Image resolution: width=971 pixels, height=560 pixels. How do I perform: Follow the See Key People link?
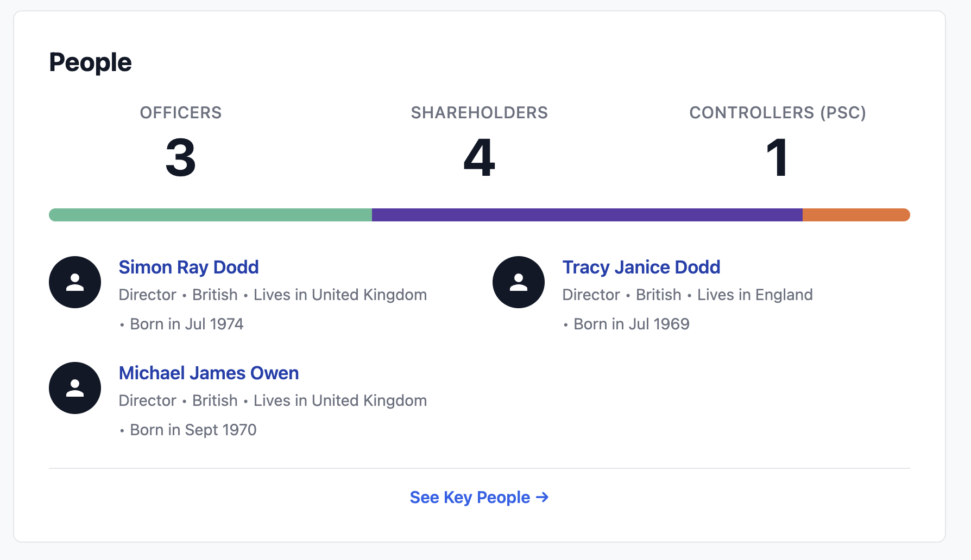(x=470, y=497)
